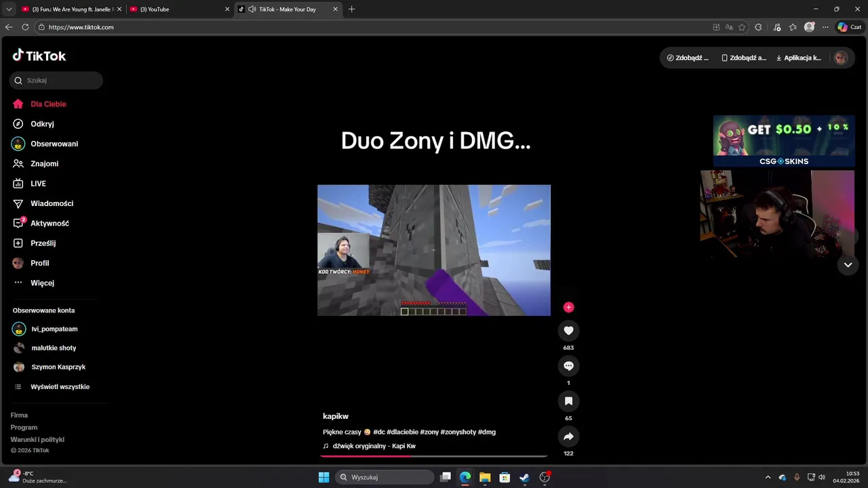
Task: Follow creator with the red plus button
Action: pos(568,307)
